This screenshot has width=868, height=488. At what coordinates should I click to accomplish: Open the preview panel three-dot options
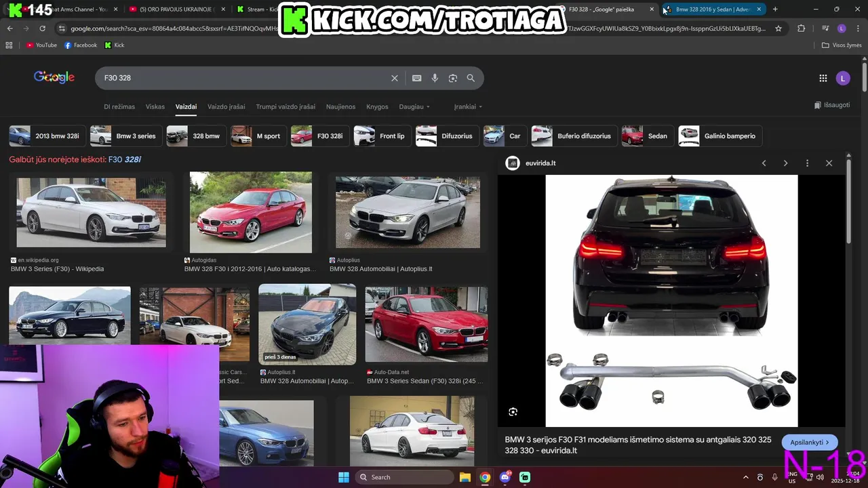(807, 163)
